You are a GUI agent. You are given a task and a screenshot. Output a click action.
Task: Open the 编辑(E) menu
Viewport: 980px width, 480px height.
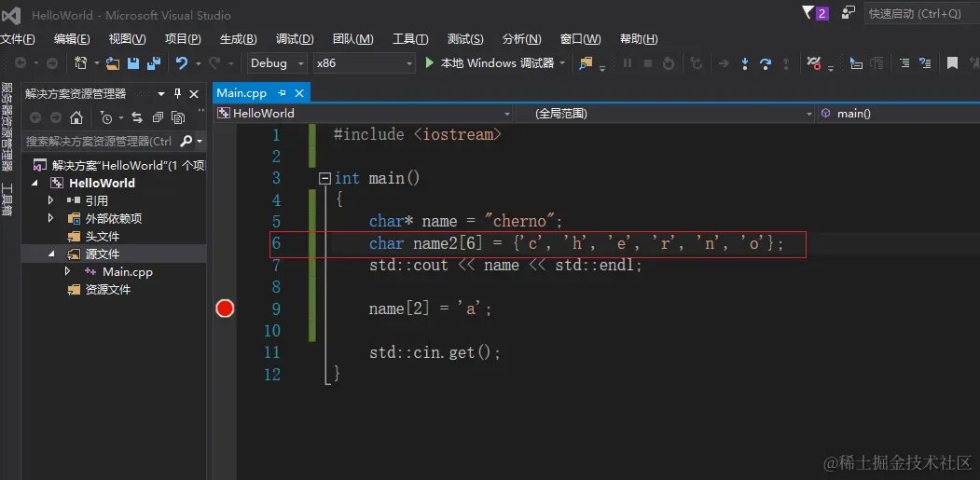(72, 39)
